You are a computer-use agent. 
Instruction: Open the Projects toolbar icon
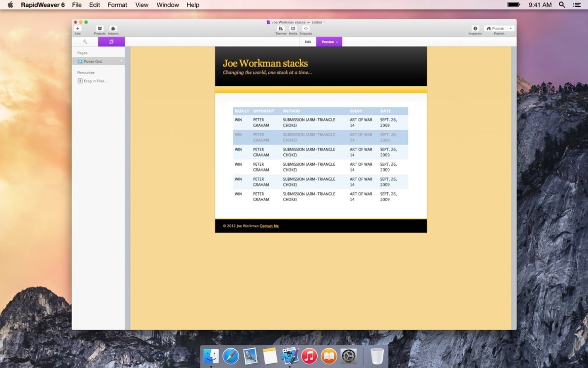coord(100,29)
